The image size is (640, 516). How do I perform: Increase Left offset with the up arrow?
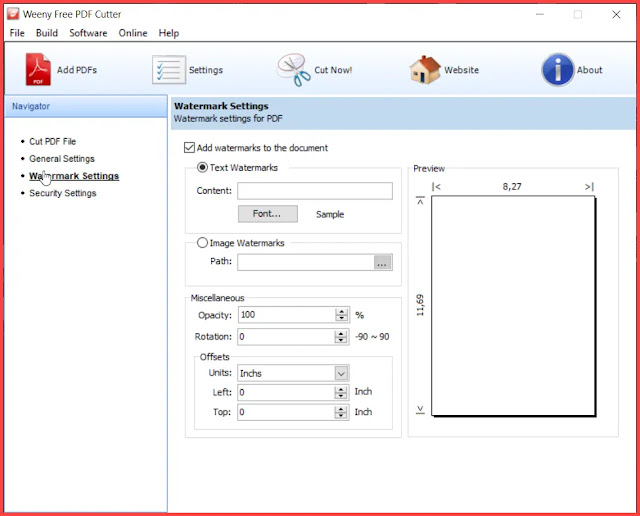[x=341, y=389]
